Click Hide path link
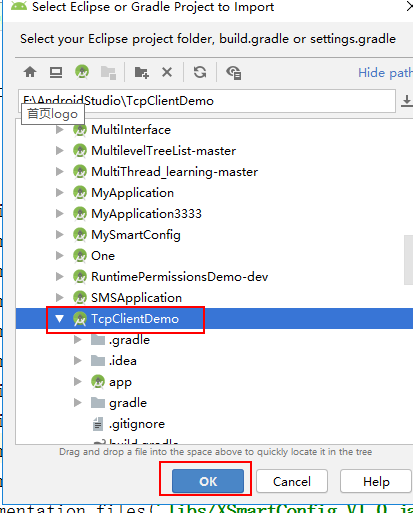 385,73
